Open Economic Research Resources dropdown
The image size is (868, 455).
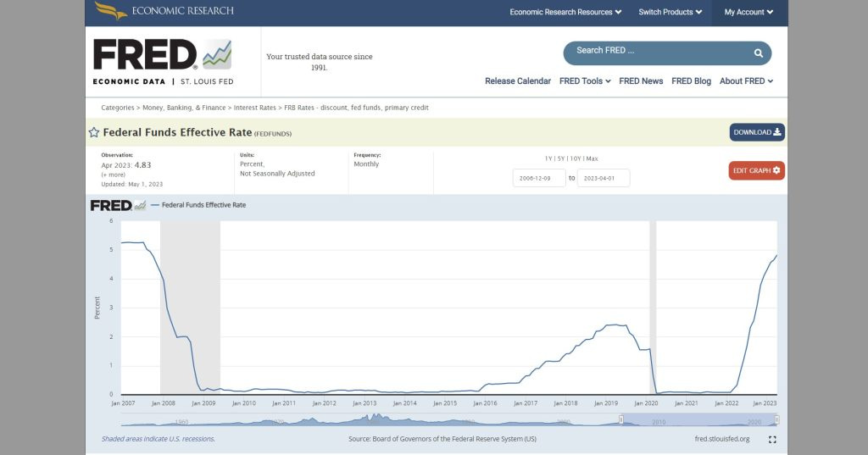coord(565,12)
